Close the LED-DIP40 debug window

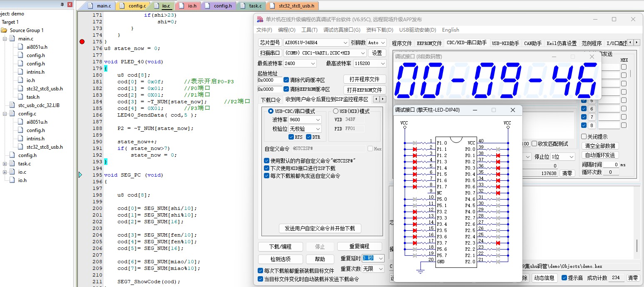pos(513,110)
